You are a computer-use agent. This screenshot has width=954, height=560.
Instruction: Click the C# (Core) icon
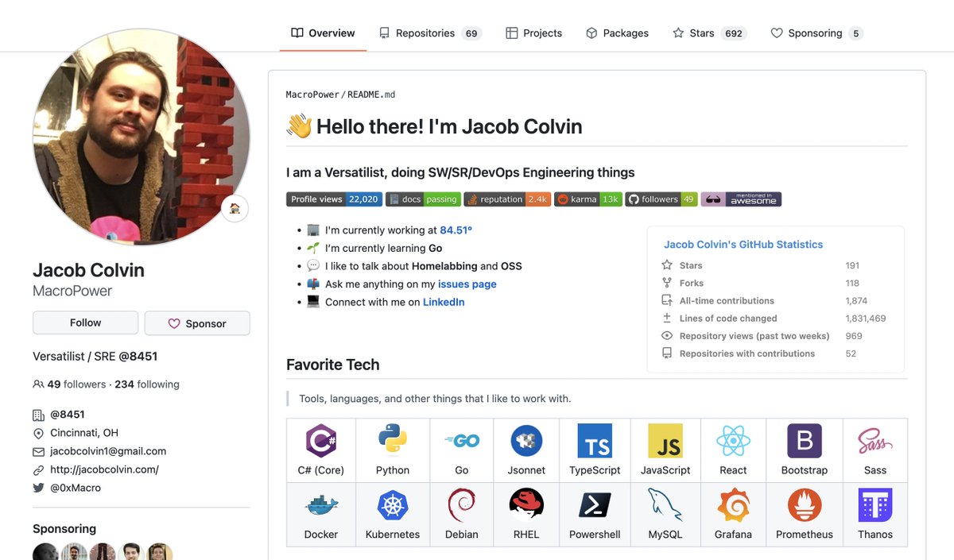click(321, 440)
